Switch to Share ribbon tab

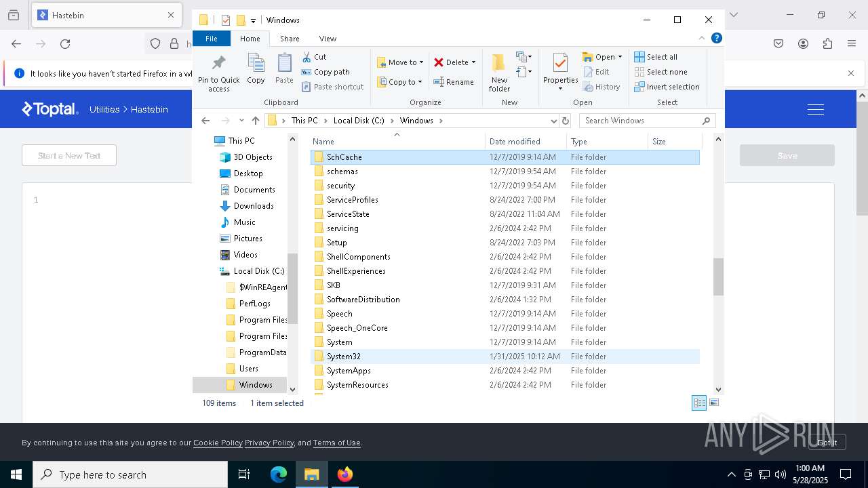[x=290, y=39]
